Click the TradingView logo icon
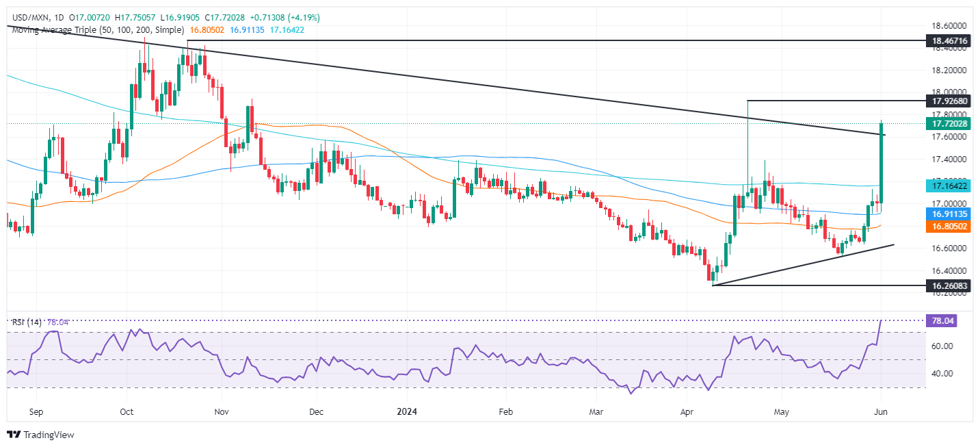Screen dimensions: 980x447 click(x=13, y=435)
